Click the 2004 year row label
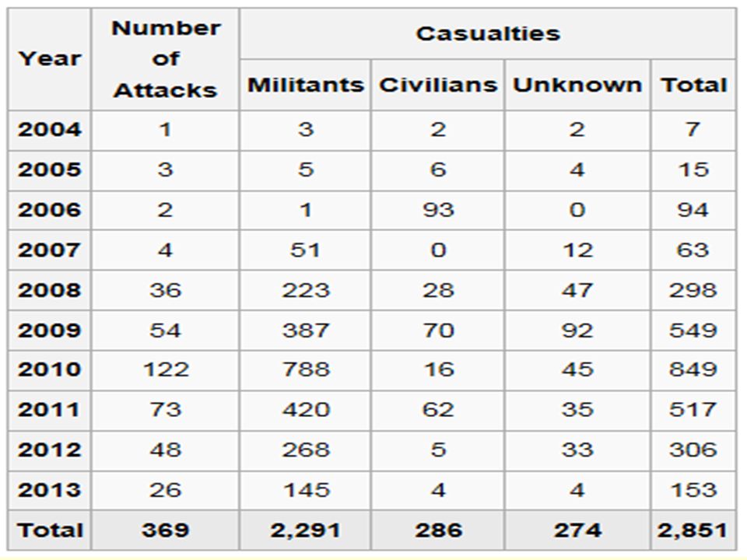 (x=50, y=130)
